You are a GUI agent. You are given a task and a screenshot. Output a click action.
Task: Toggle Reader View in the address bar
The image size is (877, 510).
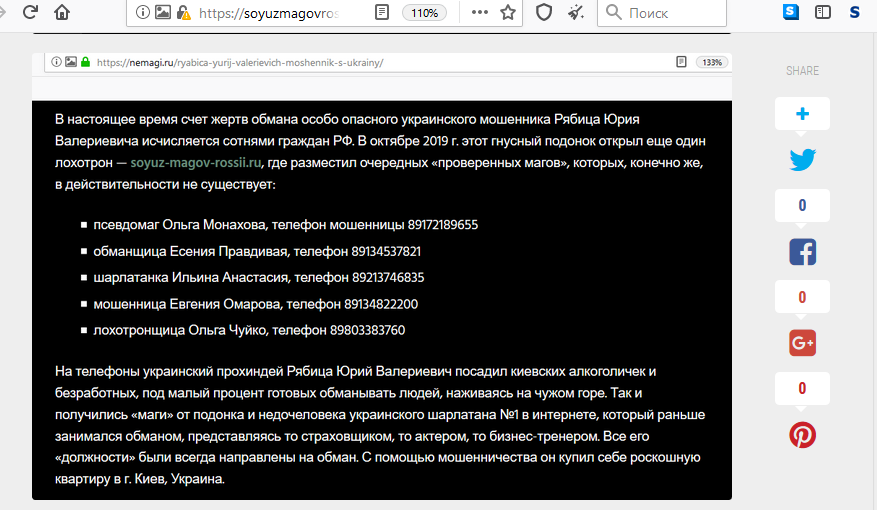point(382,13)
